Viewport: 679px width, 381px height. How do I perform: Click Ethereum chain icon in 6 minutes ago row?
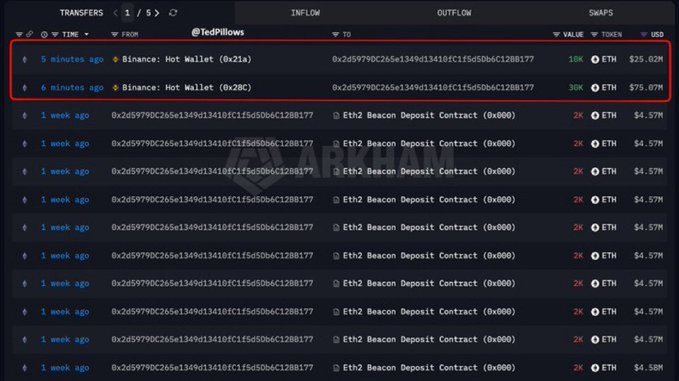tap(25, 87)
